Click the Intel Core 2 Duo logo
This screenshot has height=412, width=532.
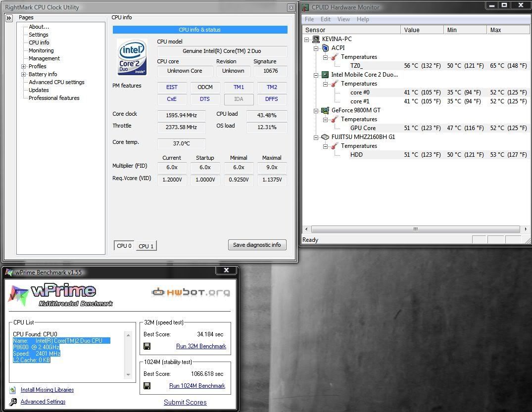(x=132, y=56)
